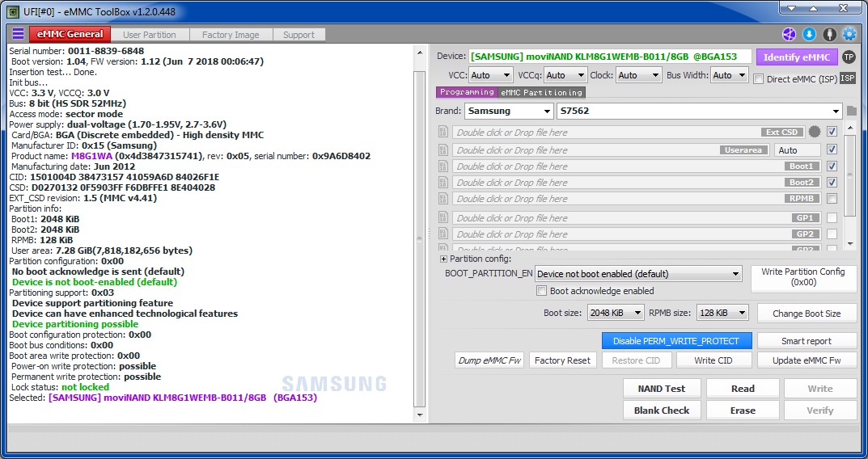Screen dimensions: 868x459
Task: Open the VCCq voltage dropdown
Action: pyautogui.click(x=565, y=75)
